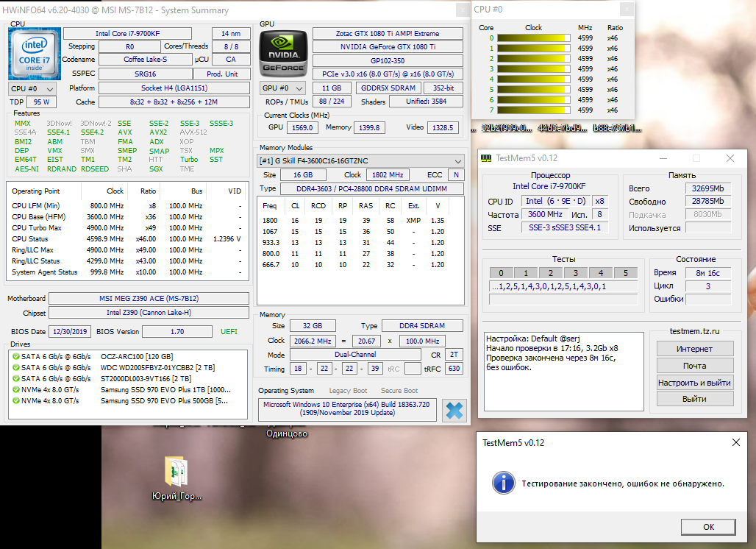756x549 pixels.
Task: Click the SSPEC SRG16 value
Action: click(x=145, y=74)
